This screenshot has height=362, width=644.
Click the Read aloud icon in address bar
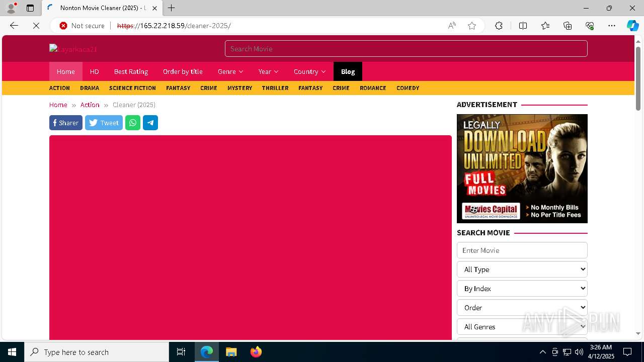tap(452, 26)
